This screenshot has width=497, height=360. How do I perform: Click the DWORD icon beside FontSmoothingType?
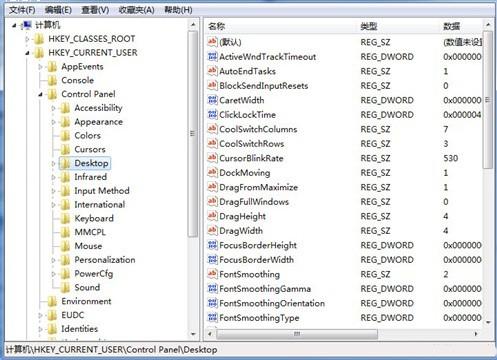coord(212,317)
